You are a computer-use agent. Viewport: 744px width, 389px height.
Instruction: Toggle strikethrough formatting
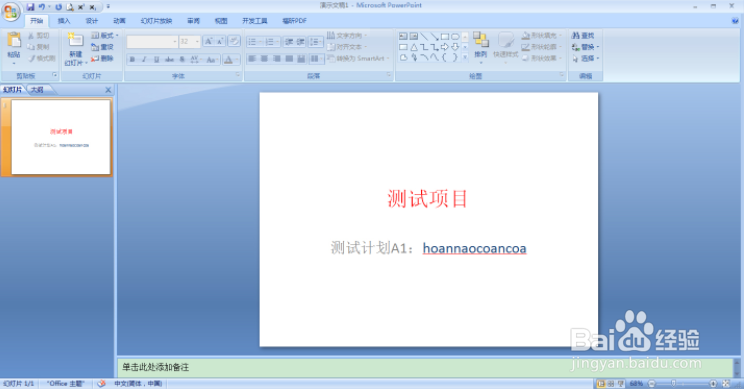tap(169, 59)
